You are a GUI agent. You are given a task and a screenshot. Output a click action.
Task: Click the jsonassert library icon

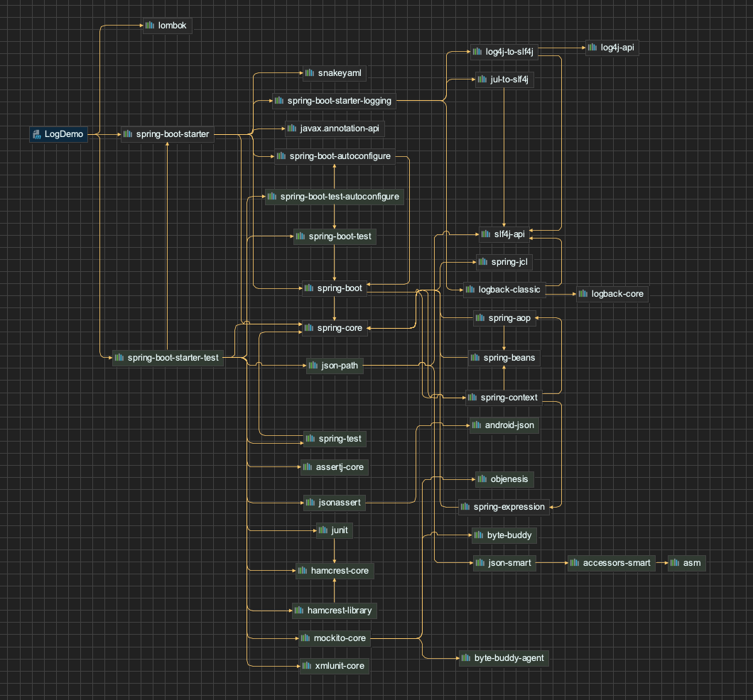(x=310, y=503)
